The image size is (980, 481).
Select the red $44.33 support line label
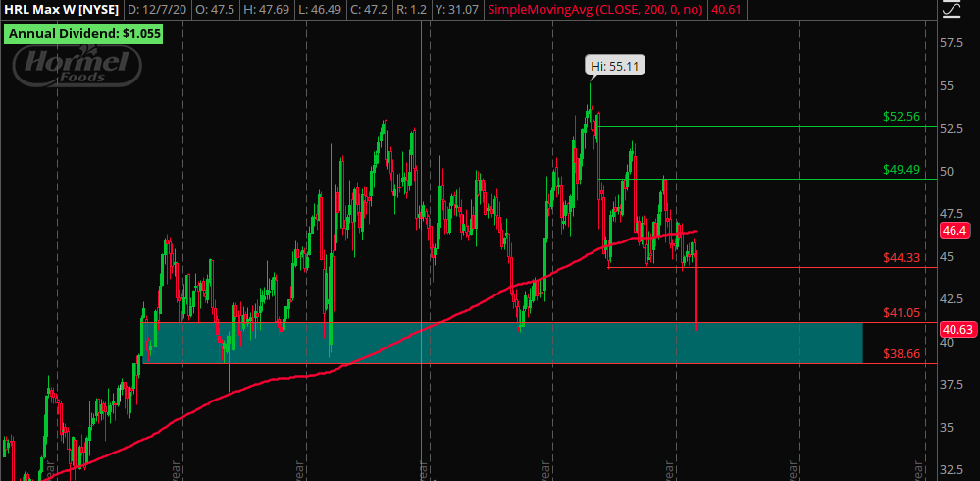point(900,258)
